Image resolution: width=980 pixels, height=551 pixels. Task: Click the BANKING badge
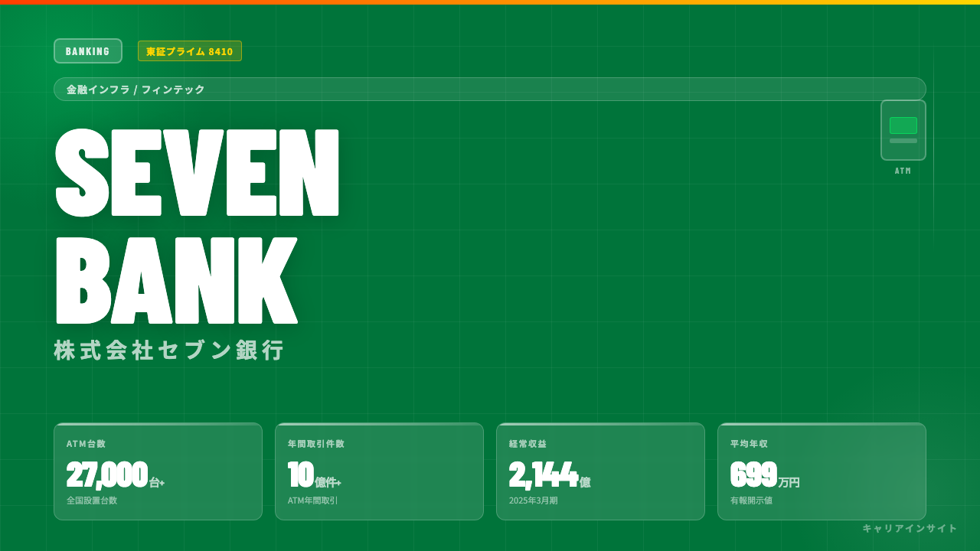click(88, 51)
